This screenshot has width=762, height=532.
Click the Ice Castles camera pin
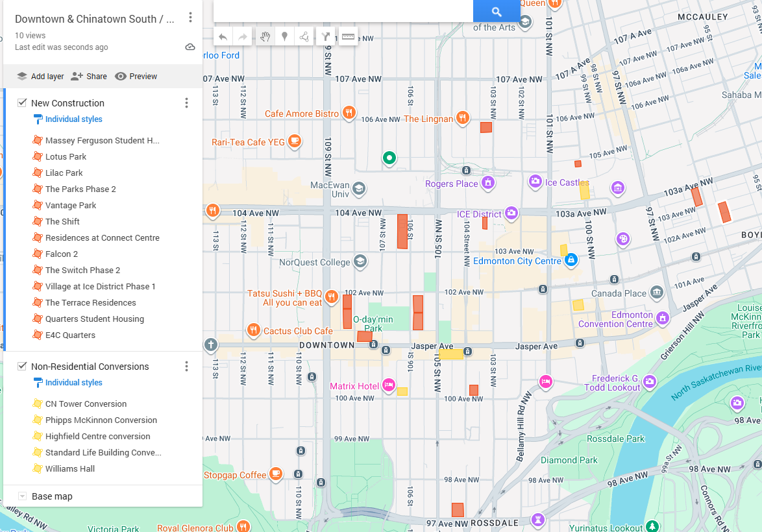pos(535,182)
